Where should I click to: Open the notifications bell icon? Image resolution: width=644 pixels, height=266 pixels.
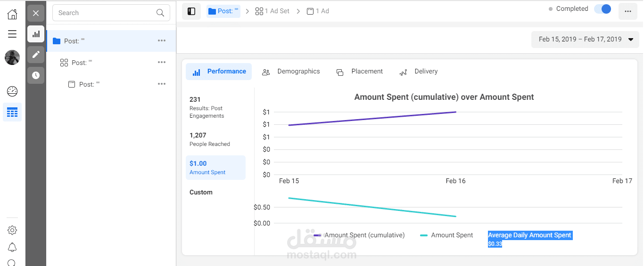tap(12, 248)
